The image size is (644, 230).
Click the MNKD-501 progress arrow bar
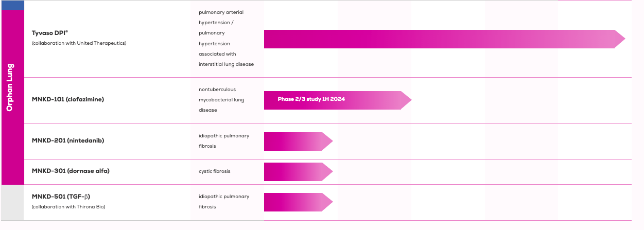click(x=299, y=202)
